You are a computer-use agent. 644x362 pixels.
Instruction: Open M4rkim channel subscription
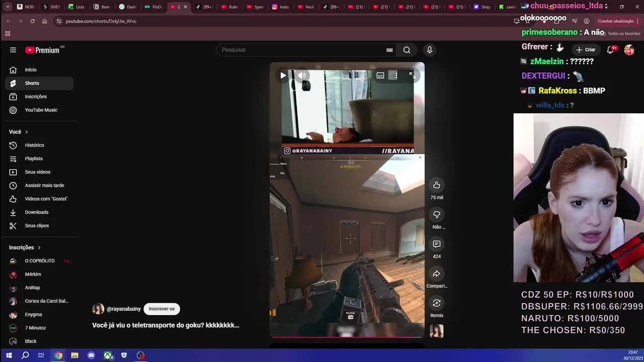[39, 274]
